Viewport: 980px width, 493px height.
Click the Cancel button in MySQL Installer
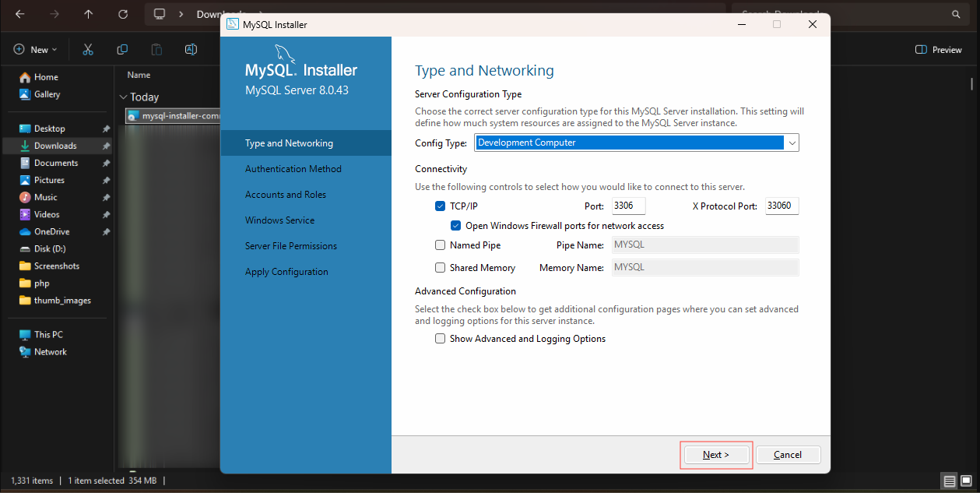point(788,455)
